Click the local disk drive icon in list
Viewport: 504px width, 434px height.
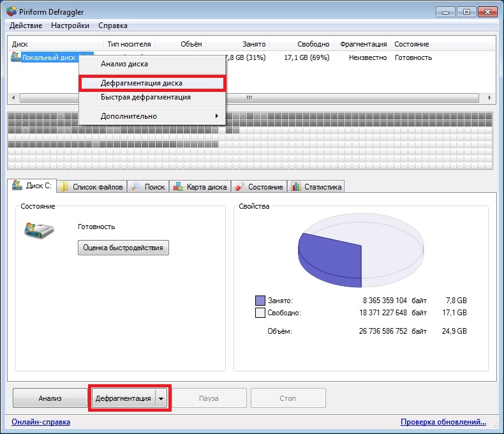coord(16,57)
